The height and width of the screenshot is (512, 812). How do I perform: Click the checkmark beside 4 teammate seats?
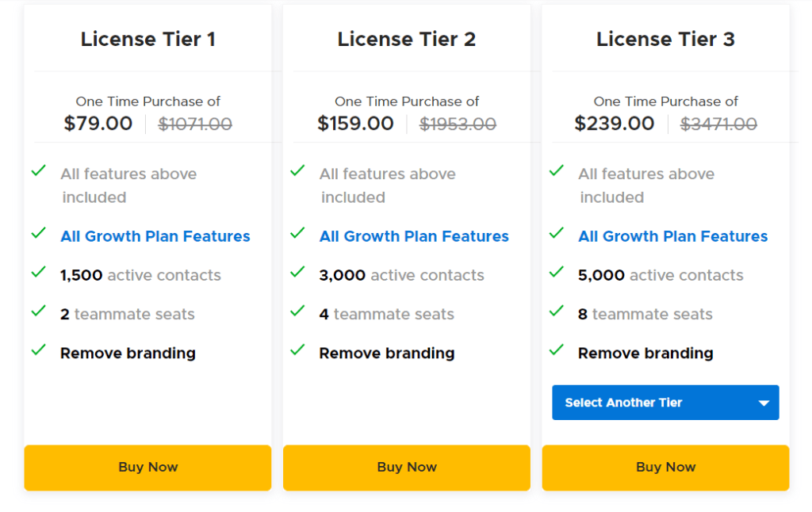297,311
